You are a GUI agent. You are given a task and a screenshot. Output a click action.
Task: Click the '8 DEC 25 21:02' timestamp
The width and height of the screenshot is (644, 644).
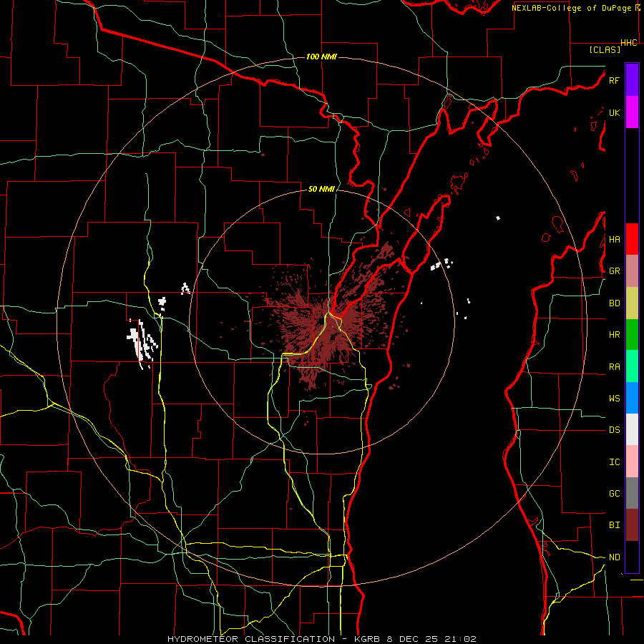431,639
